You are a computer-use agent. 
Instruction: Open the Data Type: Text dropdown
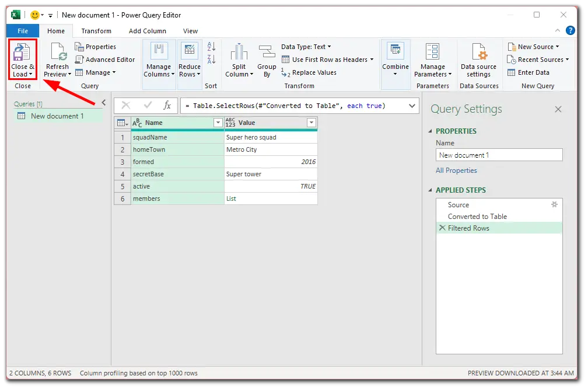306,47
